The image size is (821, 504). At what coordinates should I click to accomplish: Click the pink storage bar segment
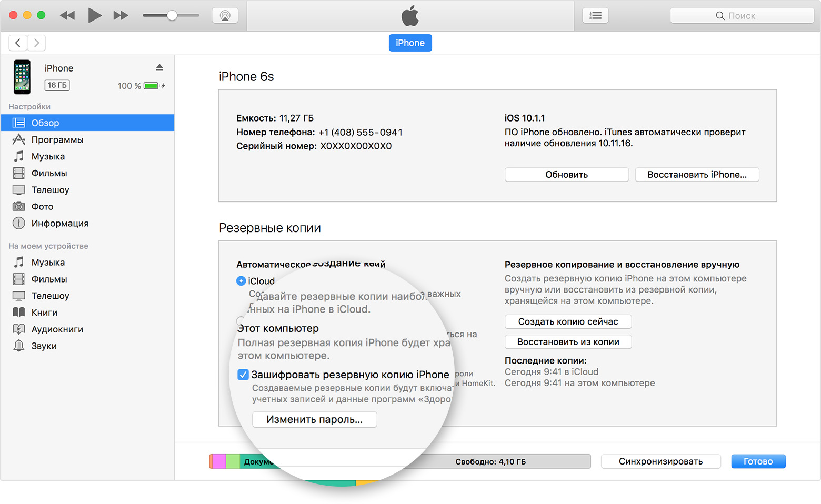(219, 461)
